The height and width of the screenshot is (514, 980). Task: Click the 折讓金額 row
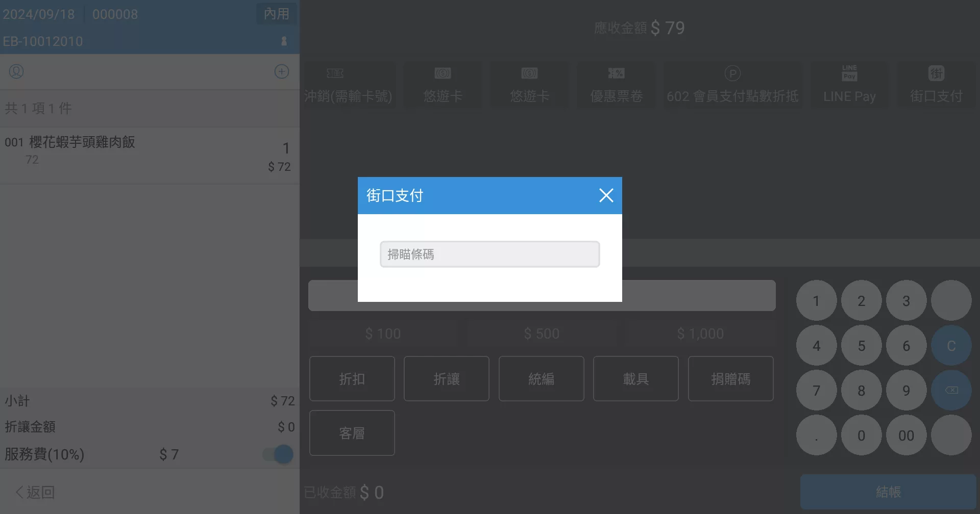[x=150, y=427]
